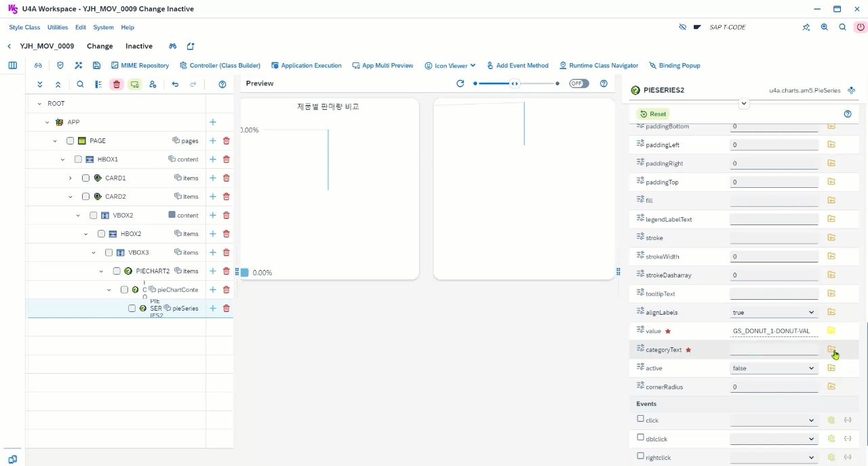This screenshot has height=466, width=868.
Task: Click the help question icon in tree toolbar
Action: [222, 84]
